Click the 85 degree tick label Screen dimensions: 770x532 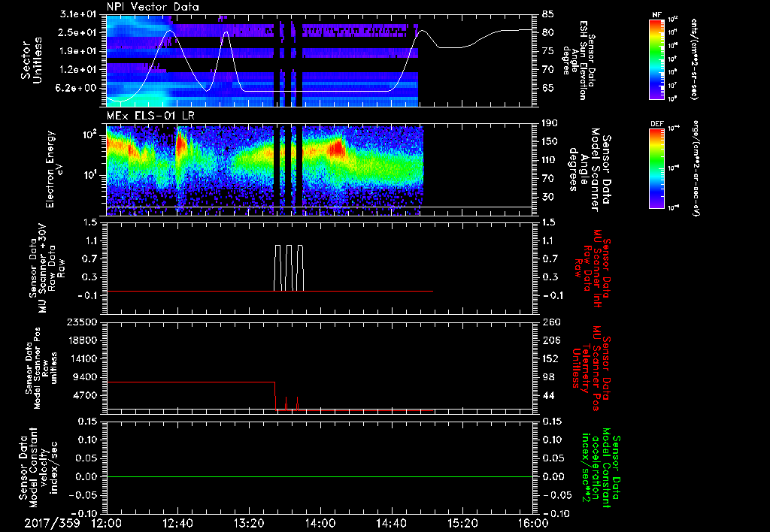[x=548, y=14]
